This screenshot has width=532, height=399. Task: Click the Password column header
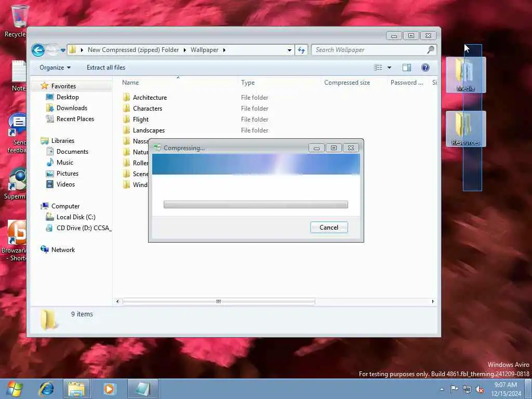point(406,83)
